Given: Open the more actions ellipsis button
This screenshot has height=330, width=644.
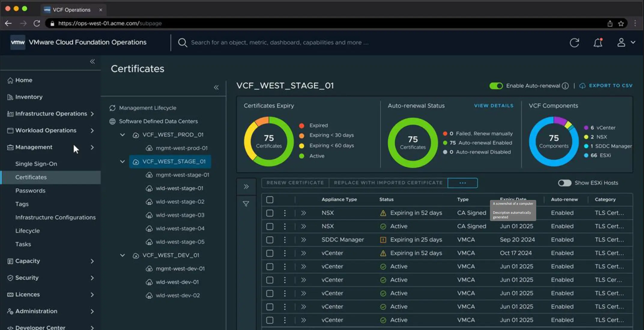Looking at the screenshot, I should click(463, 183).
